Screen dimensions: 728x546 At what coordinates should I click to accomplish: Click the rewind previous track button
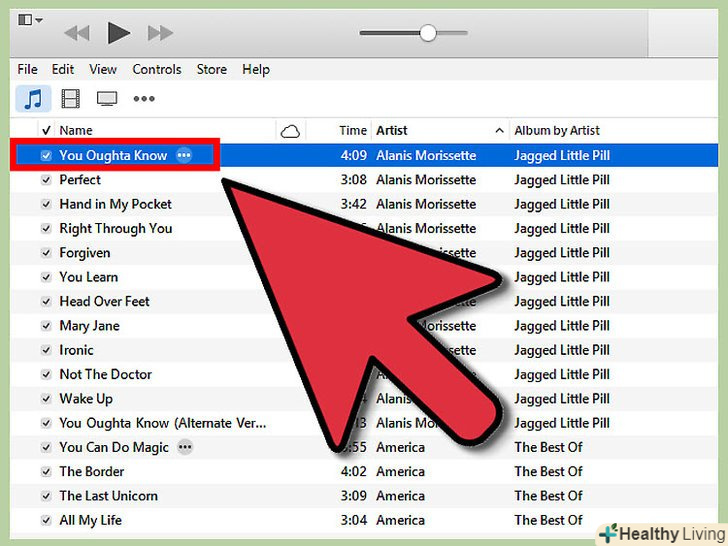(77, 33)
